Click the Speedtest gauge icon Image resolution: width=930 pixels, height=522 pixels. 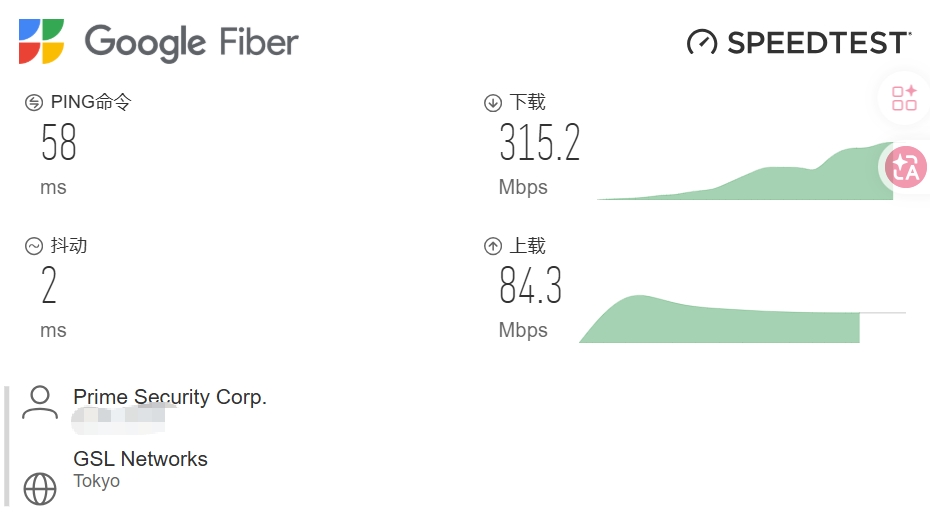[x=702, y=42]
